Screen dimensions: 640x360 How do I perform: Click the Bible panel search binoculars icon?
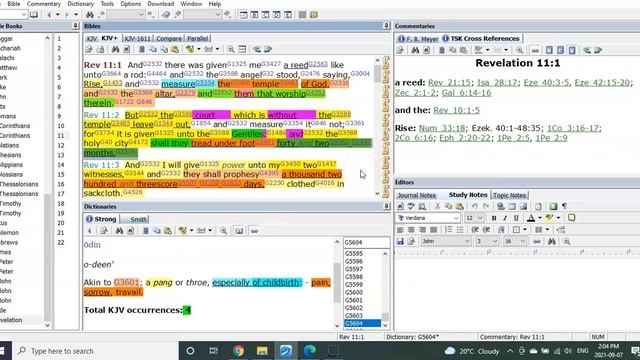point(116,49)
